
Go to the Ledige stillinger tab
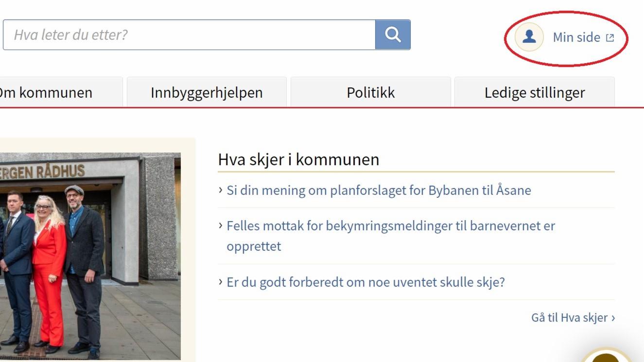coord(534,92)
